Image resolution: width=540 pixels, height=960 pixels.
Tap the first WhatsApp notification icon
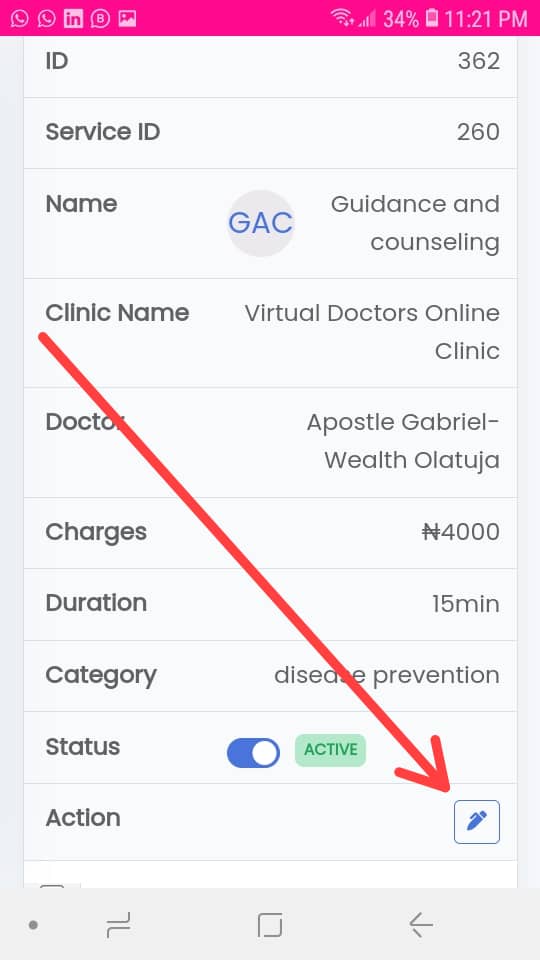(20, 19)
